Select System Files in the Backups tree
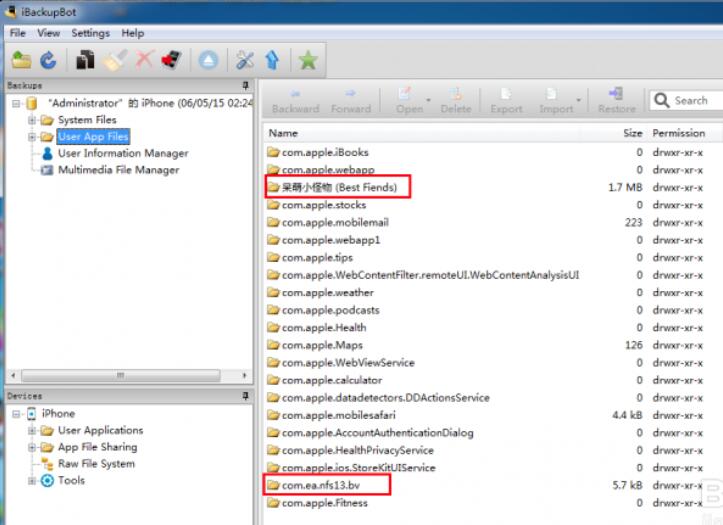The height and width of the screenshot is (525, 723). point(87,120)
